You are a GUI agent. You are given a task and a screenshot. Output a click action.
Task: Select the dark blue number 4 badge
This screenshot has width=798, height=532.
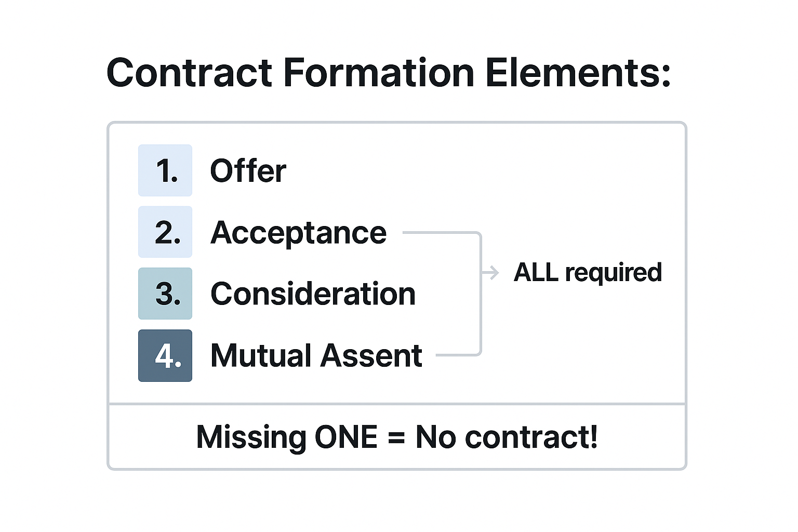tap(165, 355)
